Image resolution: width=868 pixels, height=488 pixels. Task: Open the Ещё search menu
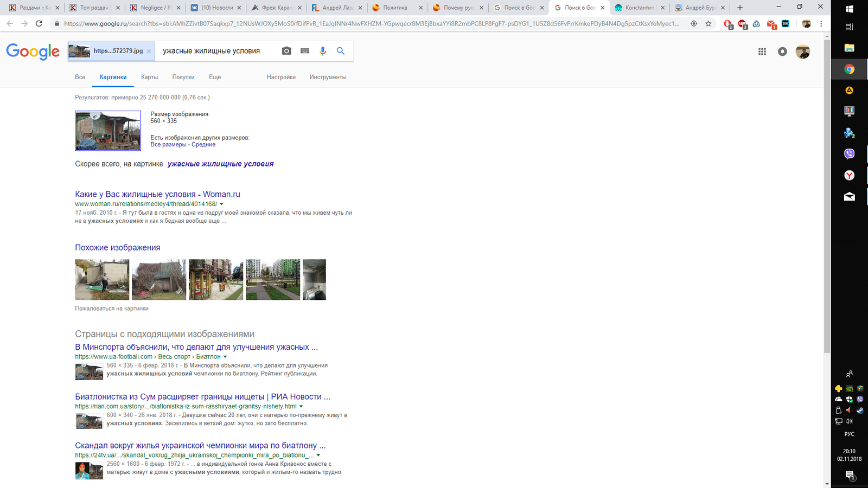(215, 77)
